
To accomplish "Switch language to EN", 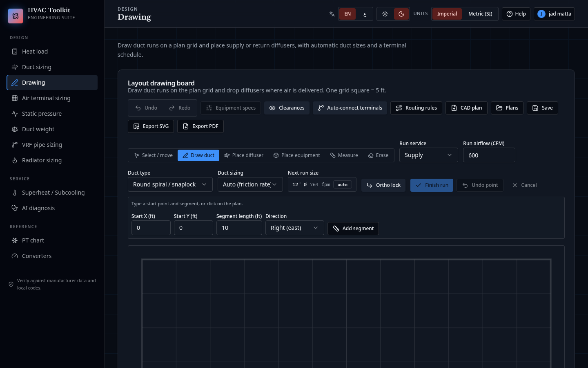I will 347,14.
